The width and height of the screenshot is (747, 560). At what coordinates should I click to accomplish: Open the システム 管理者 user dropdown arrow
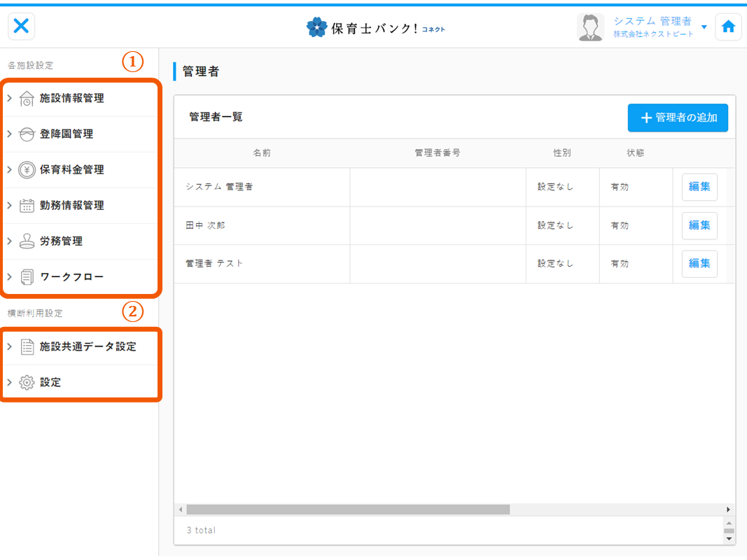pos(704,27)
